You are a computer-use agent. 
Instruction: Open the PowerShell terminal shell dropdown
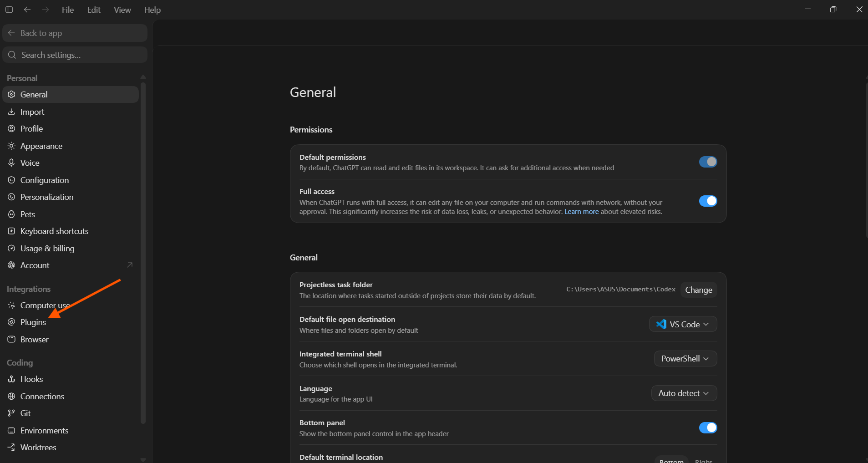point(685,359)
